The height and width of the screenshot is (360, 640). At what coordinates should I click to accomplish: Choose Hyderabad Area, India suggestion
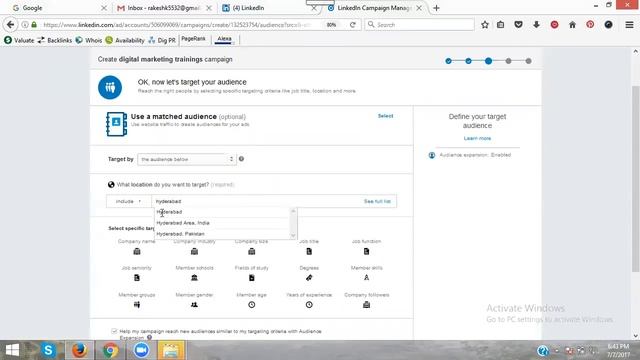click(x=182, y=223)
